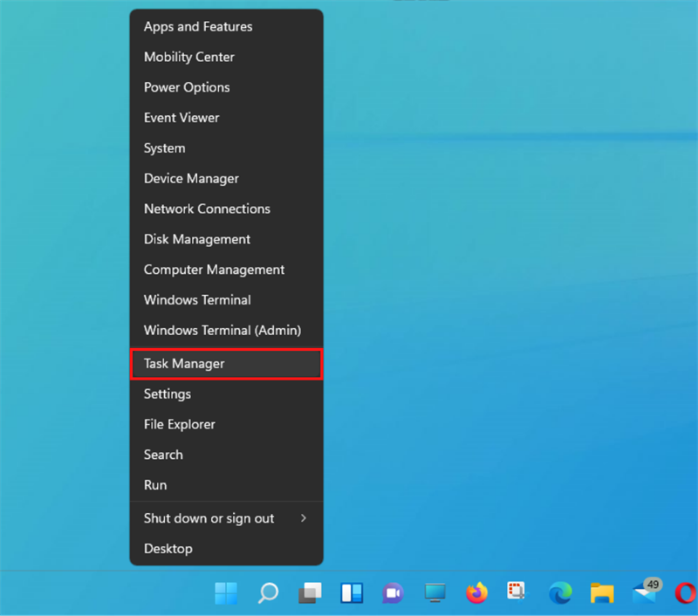Open taskbar Search magnifier icon
This screenshot has height=616, width=698.
pyautogui.click(x=268, y=592)
